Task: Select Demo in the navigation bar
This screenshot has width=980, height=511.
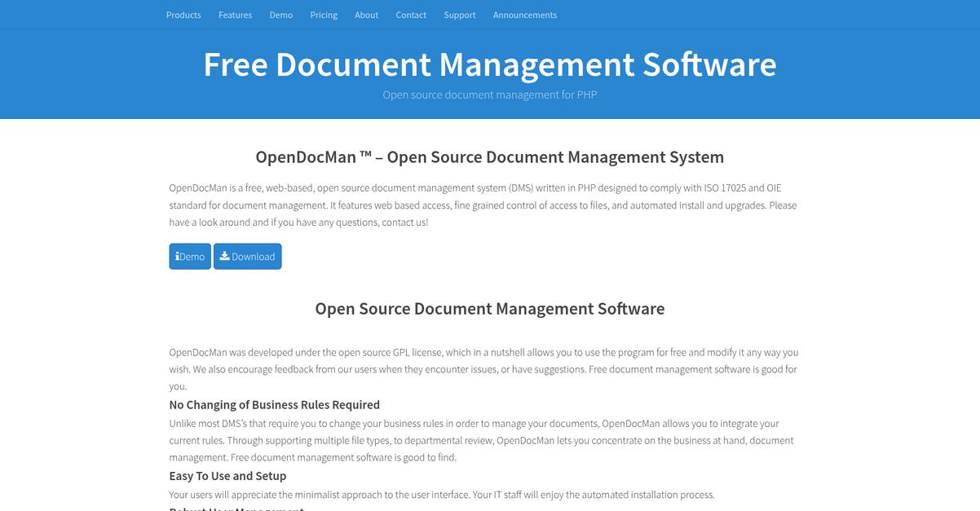Action: click(x=280, y=14)
